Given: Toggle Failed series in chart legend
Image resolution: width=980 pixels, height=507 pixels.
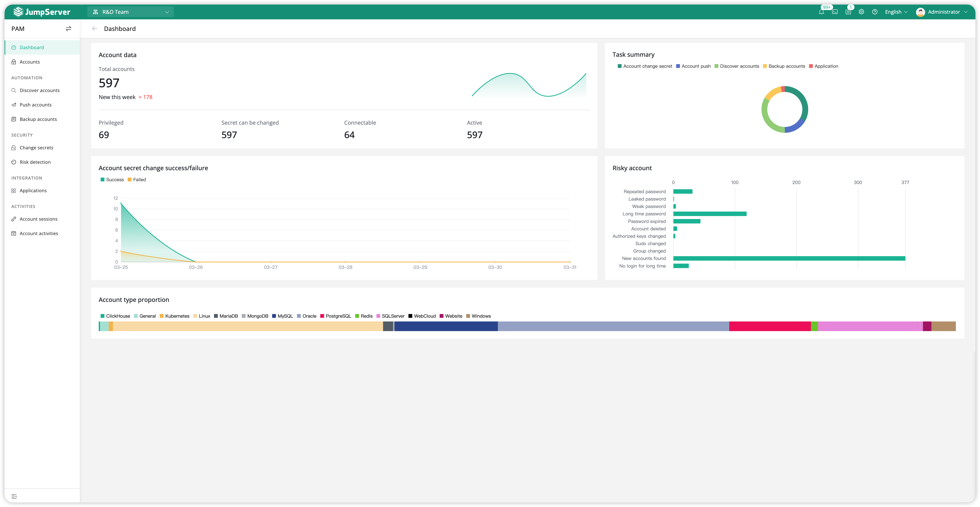Looking at the screenshot, I should pyautogui.click(x=137, y=179).
